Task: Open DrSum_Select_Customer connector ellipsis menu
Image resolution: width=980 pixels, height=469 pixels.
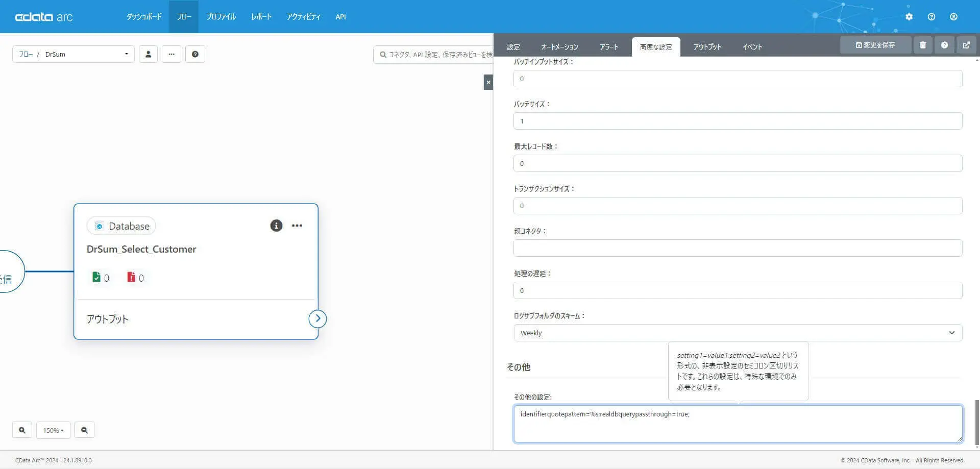Action: [x=297, y=226]
